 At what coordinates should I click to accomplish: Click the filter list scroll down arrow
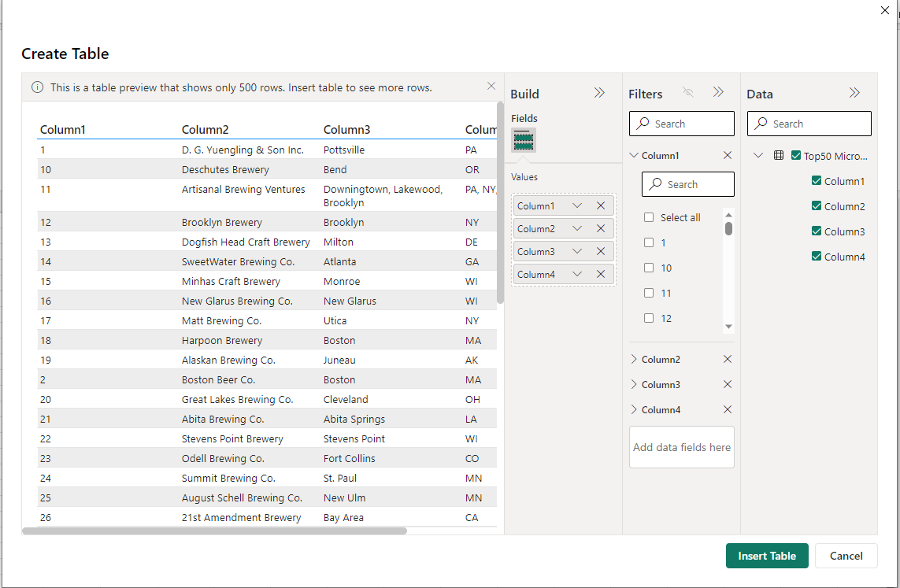(x=728, y=327)
